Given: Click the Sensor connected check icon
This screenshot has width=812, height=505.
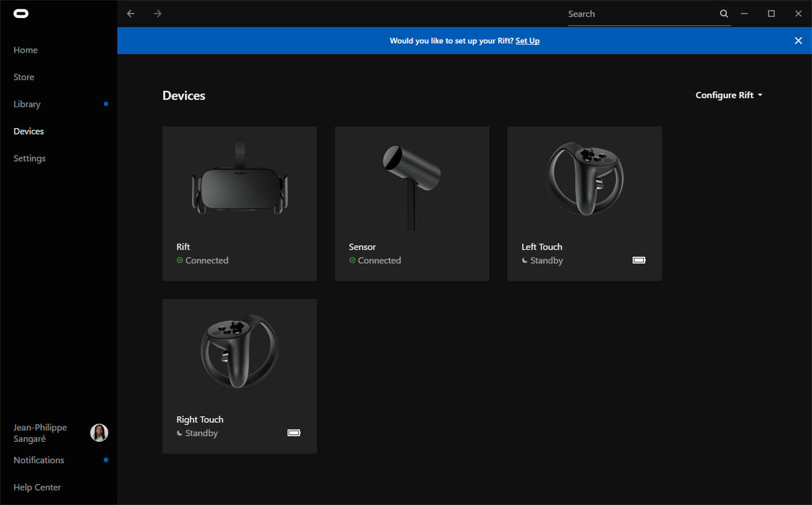Looking at the screenshot, I should (352, 260).
